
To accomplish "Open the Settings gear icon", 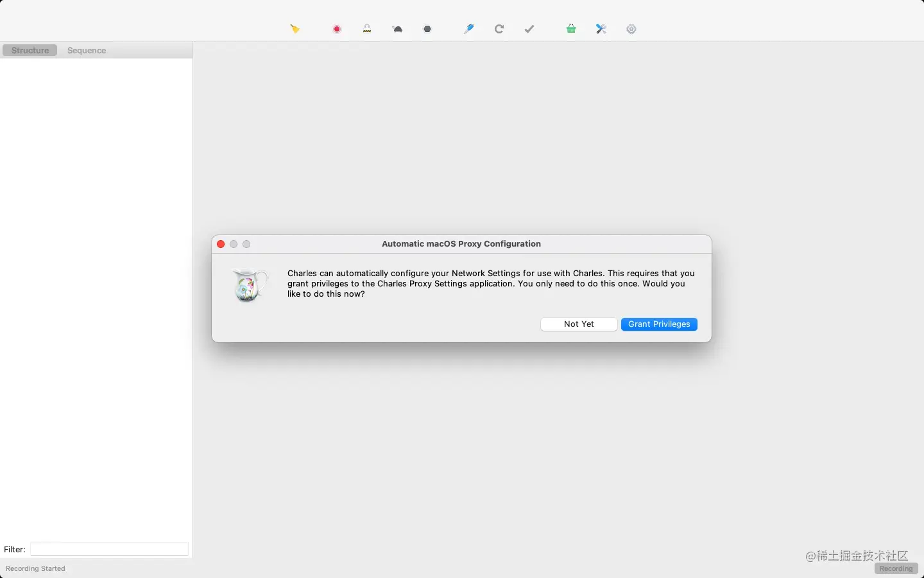I will [x=631, y=29].
